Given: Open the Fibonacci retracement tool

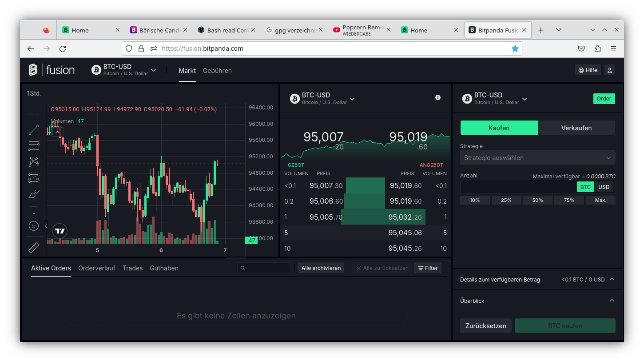Looking at the screenshot, I should tap(34, 145).
